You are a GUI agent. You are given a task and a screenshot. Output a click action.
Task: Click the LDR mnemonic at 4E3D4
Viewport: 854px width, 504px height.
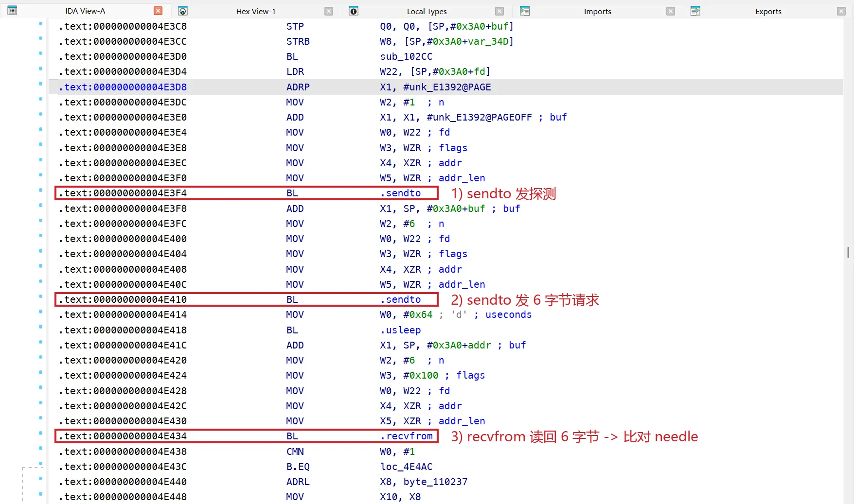click(295, 71)
